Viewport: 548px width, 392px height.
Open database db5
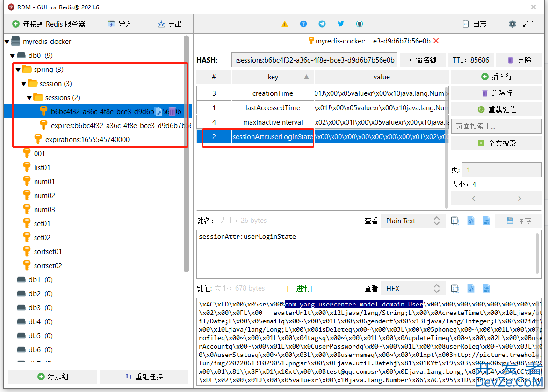[35, 335]
